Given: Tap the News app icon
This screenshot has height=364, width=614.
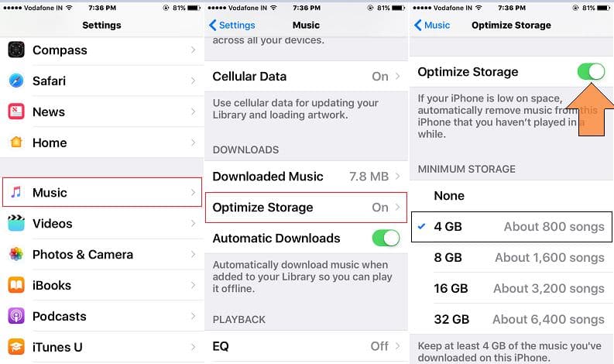Looking at the screenshot, I should 16,112.
